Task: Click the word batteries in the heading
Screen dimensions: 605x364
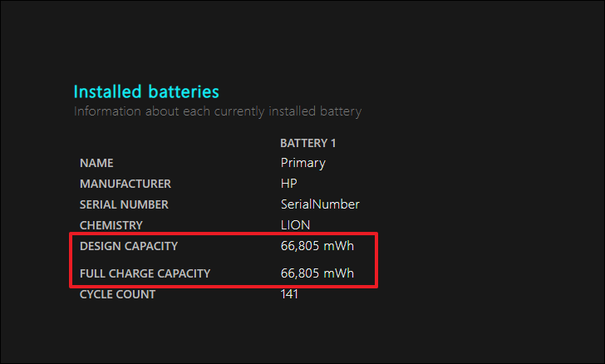Action: tap(184, 92)
